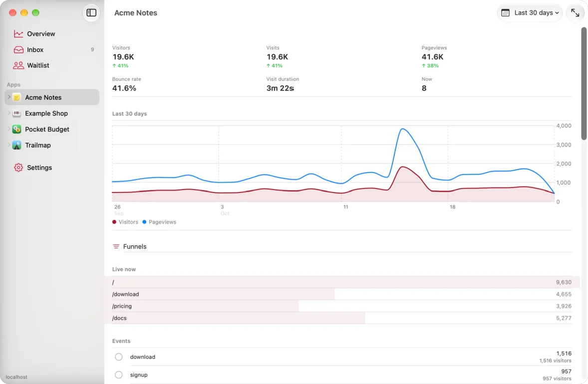
Task: Toggle the Visitors series in chart legend
Action: tap(125, 222)
